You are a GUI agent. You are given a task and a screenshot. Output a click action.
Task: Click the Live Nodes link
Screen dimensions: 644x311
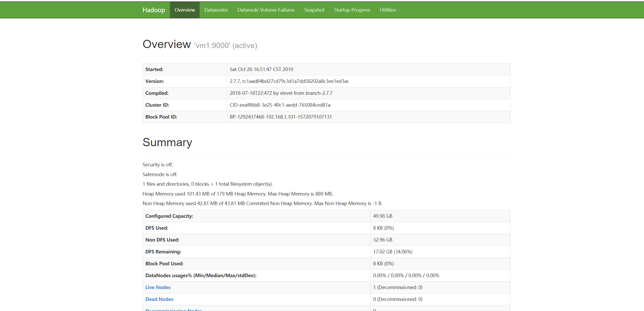[x=158, y=287]
